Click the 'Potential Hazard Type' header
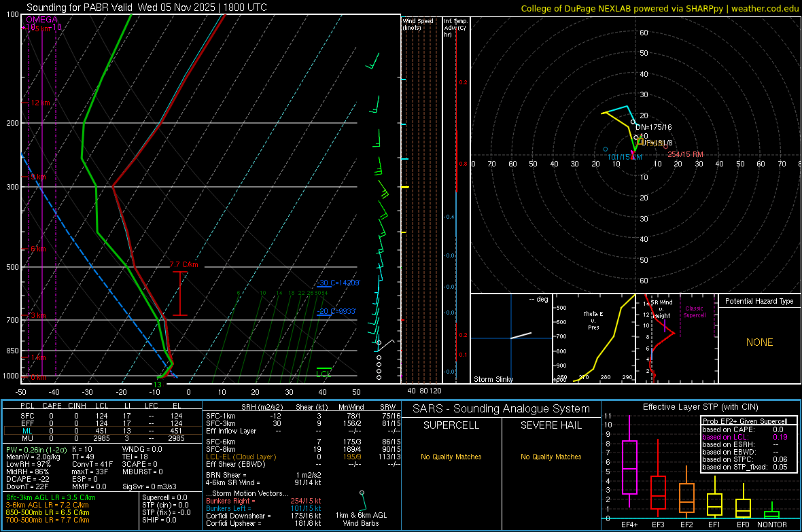The width and height of the screenshot is (802, 532). coord(759,301)
